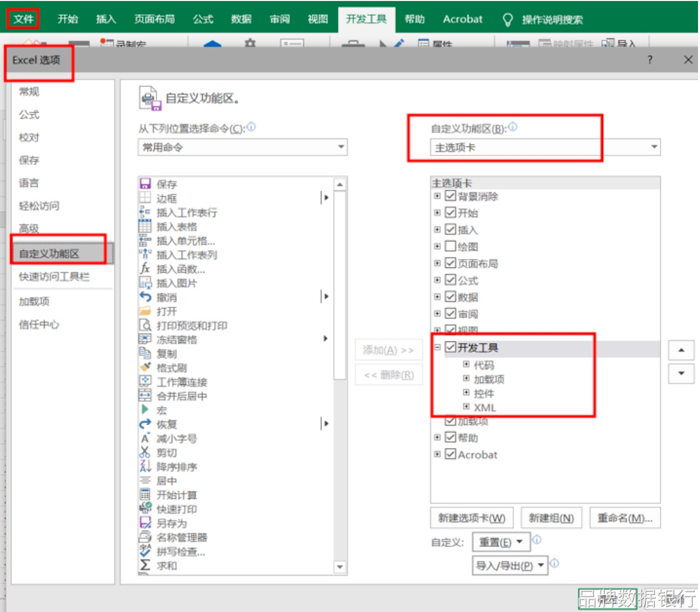Select the Name Manager (名称管理器) icon
This screenshot has width=700, height=612.
[x=145, y=537]
